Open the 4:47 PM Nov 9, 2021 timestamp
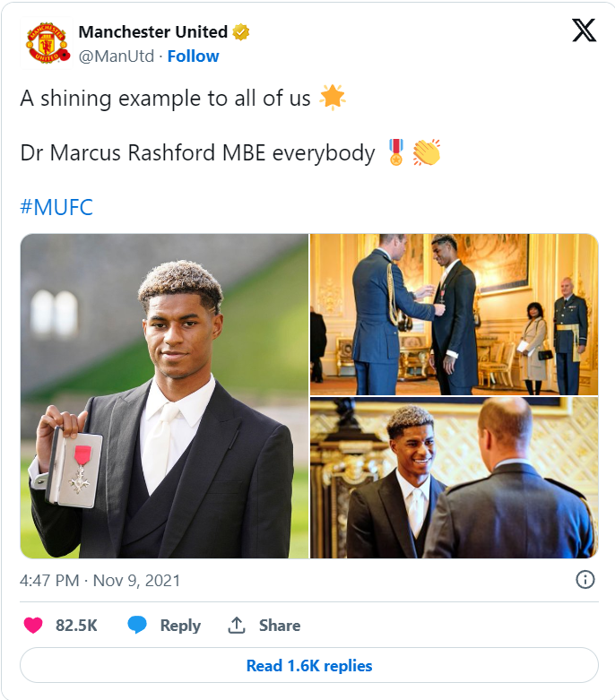The image size is (615, 700). point(100,581)
